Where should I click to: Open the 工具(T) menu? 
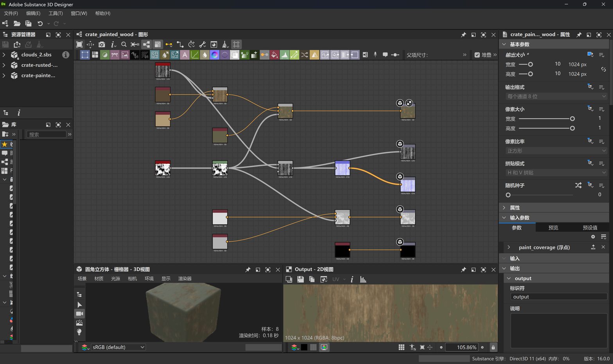point(56,13)
